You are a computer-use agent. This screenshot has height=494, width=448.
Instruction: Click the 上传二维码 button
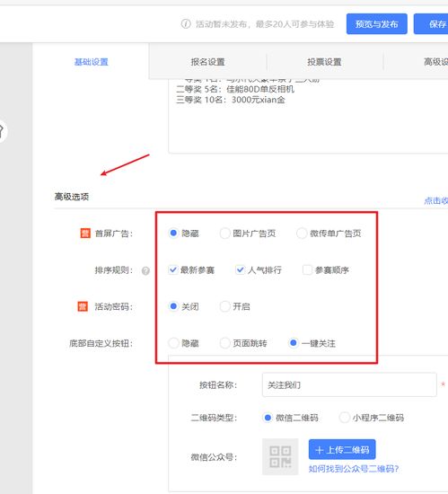tap(342, 450)
